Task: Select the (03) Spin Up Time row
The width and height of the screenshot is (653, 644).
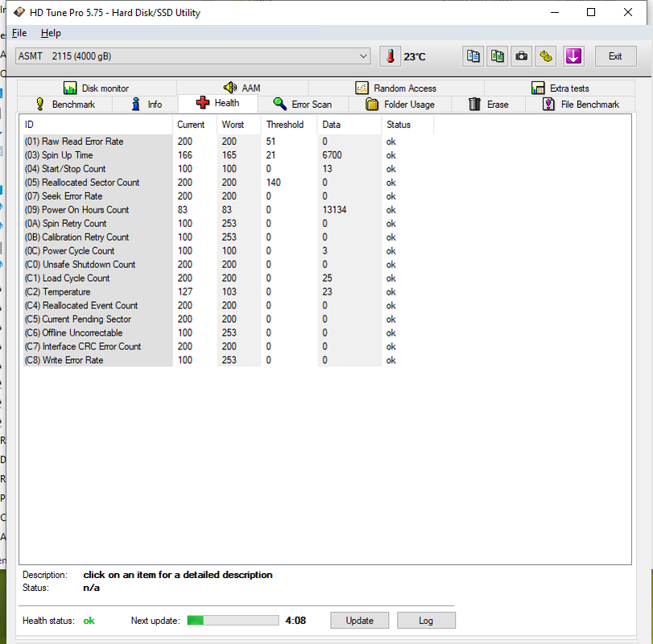Action: tap(228, 155)
